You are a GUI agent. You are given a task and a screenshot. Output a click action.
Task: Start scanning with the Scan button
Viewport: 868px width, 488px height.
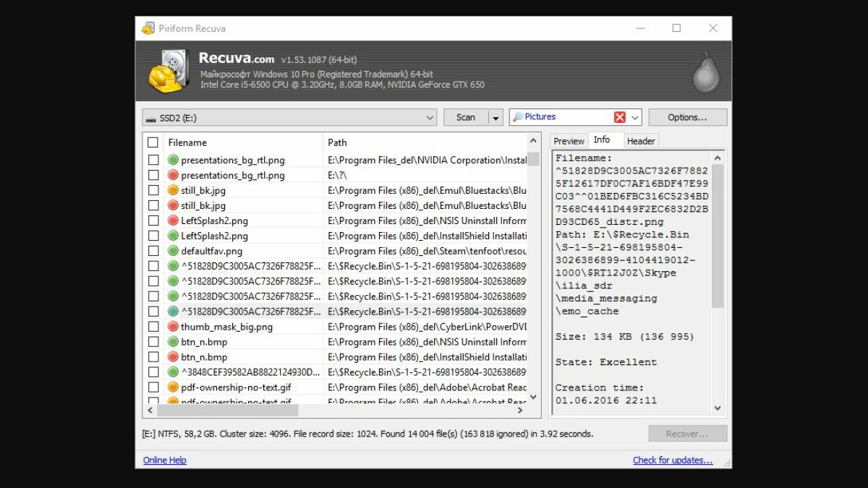(466, 117)
